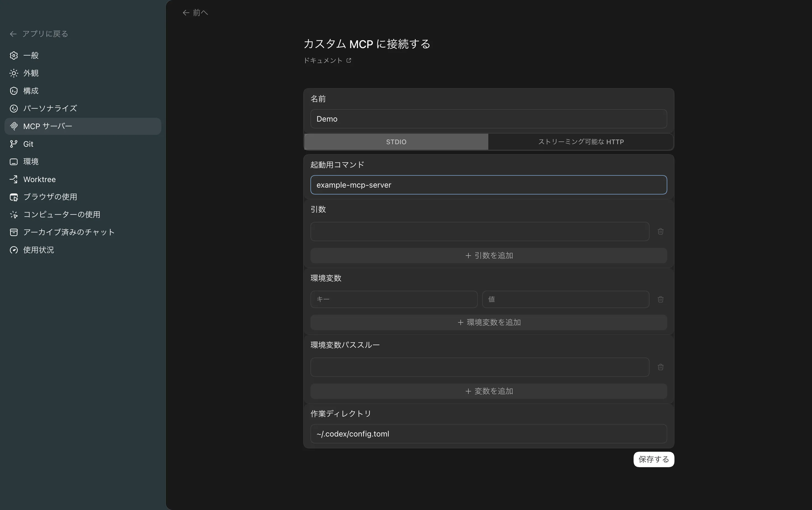The width and height of the screenshot is (812, 510).
Task: Open 一般 settings page
Action: (83, 55)
